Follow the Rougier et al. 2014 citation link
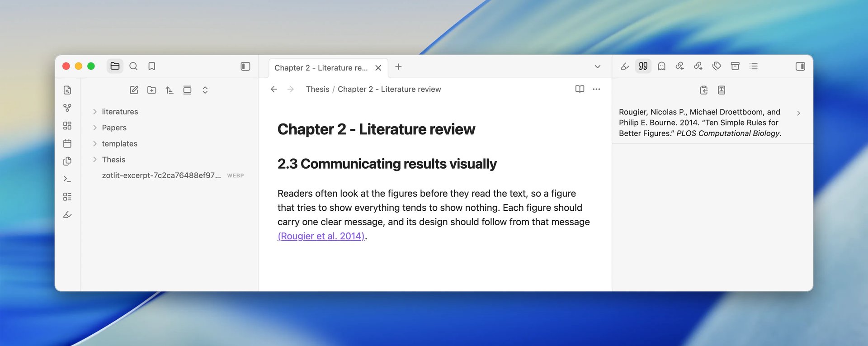The image size is (868, 346). coord(321,236)
